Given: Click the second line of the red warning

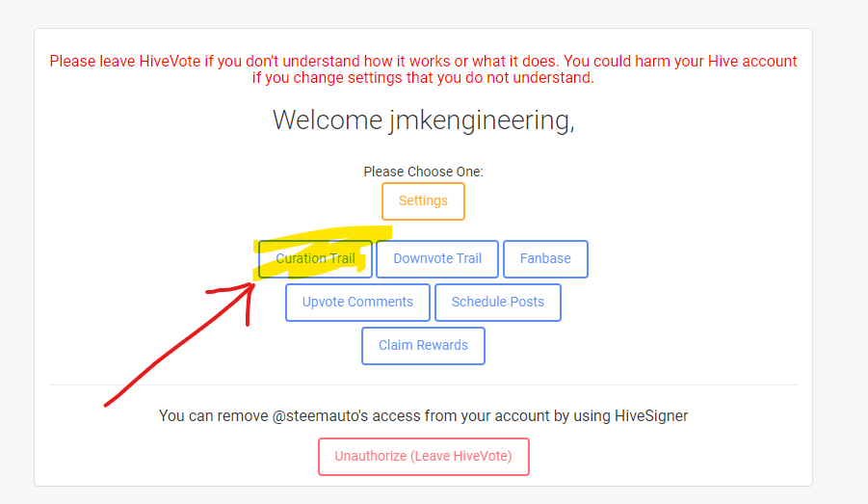Looking at the screenshot, I should click(x=423, y=77).
